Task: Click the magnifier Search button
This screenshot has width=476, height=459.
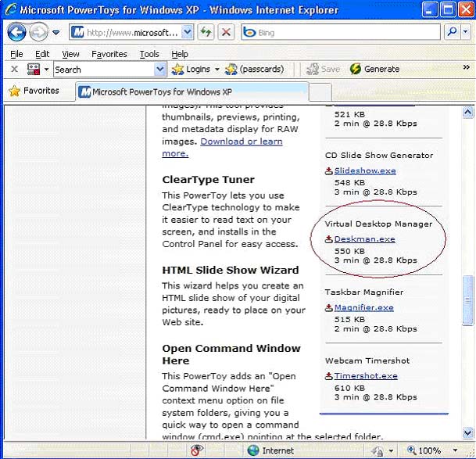Action: pyautogui.click(x=452, y=31)
